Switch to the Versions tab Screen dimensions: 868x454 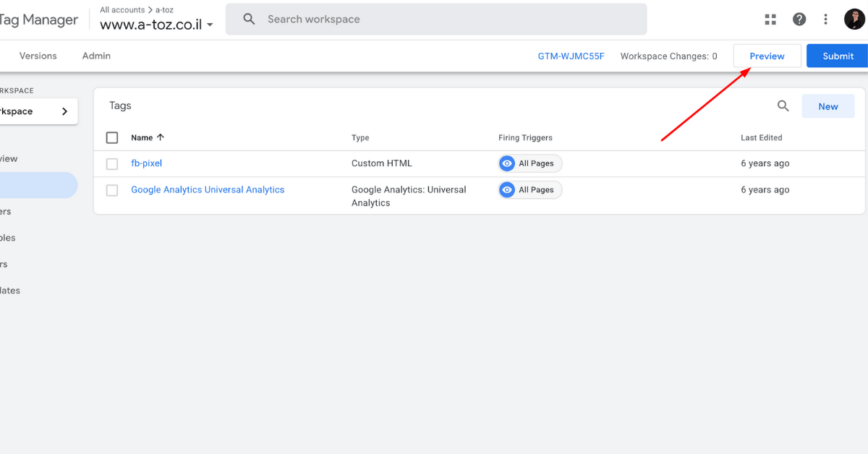coord(38,56)
